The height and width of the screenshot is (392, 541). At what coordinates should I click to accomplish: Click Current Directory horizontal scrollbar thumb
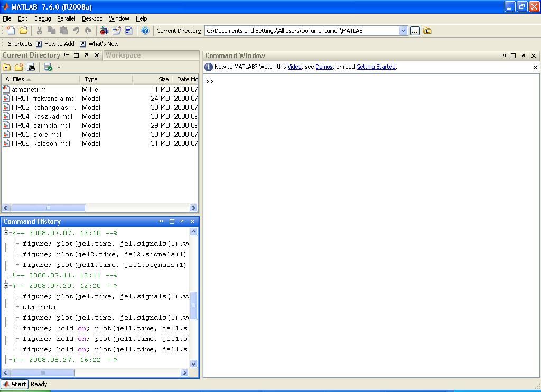(x=48, y=208)
